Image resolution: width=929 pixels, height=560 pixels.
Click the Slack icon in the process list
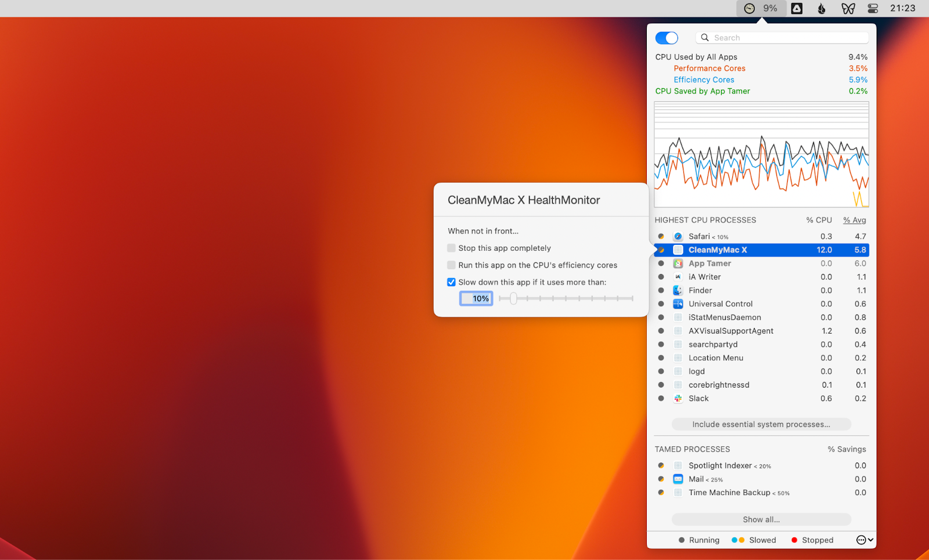click(x=678, y=398)
